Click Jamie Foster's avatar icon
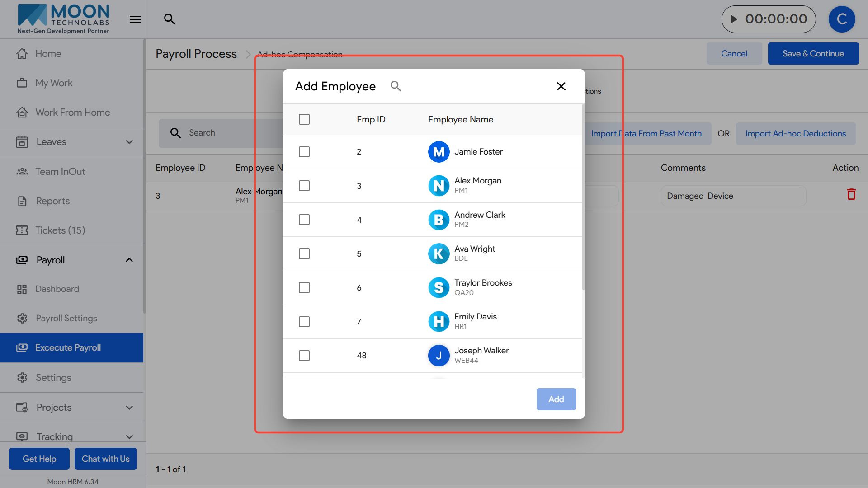 click(x=439, y=152)
